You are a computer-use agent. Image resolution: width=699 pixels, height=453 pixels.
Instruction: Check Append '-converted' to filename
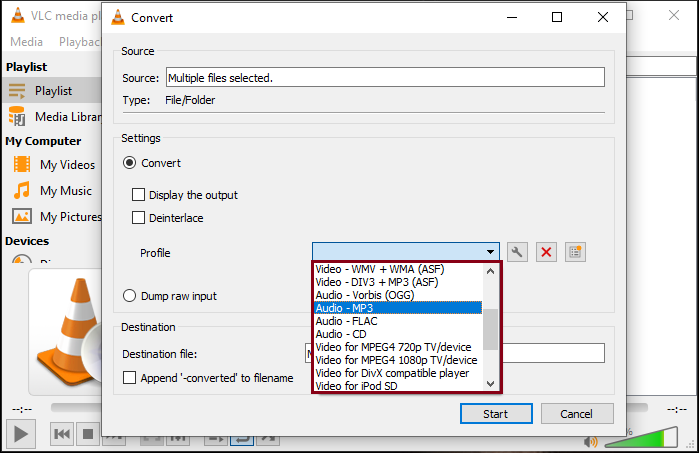click(129, 378)
